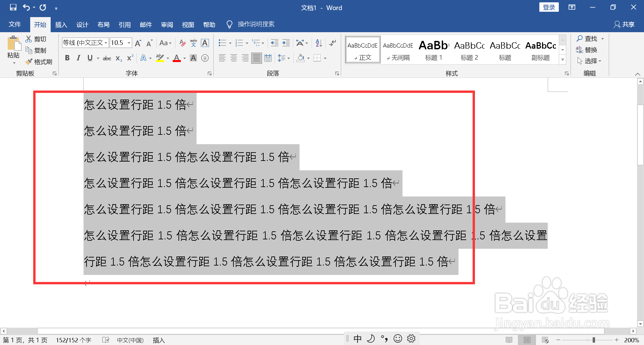644x345 pixels.
Task: Decrease paragraph indent
Action: (x=275, y=43)
